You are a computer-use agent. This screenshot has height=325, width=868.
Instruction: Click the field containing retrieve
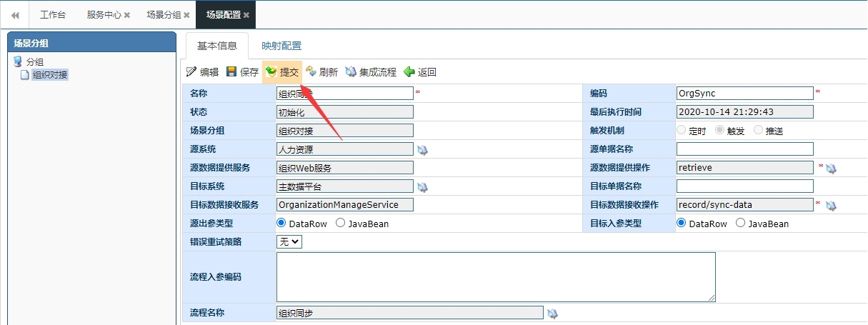pyautogui.click(x=745, y=167)
